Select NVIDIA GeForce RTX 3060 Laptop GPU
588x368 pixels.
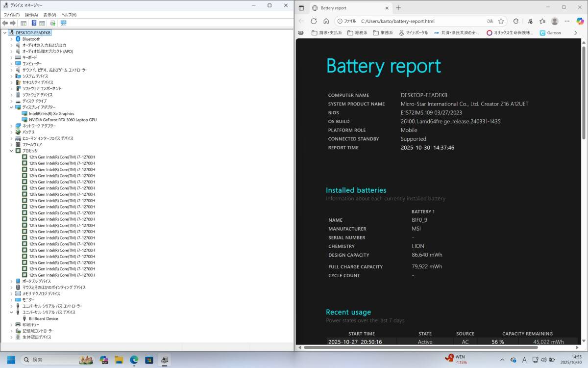pos(62,120)
